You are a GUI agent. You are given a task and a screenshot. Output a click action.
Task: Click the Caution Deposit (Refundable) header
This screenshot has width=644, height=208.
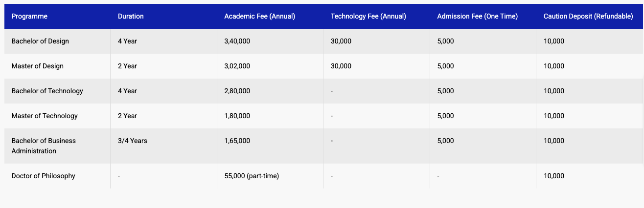[588, 16]
